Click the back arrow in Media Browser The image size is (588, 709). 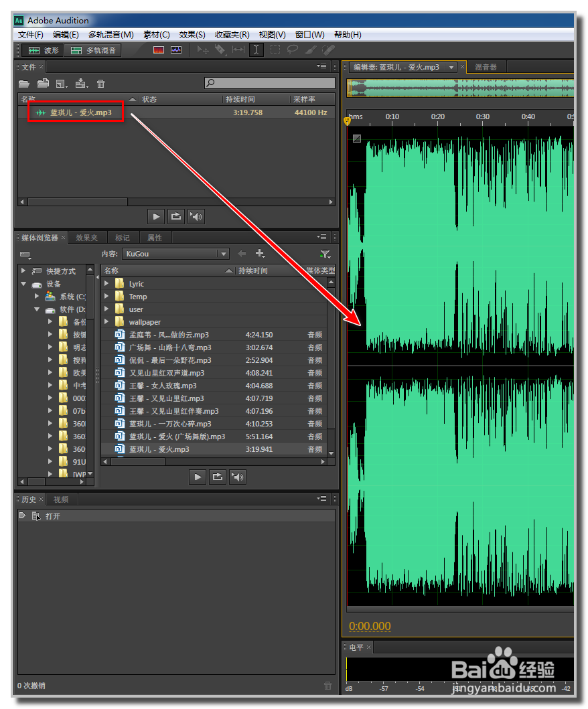(242, 253)
